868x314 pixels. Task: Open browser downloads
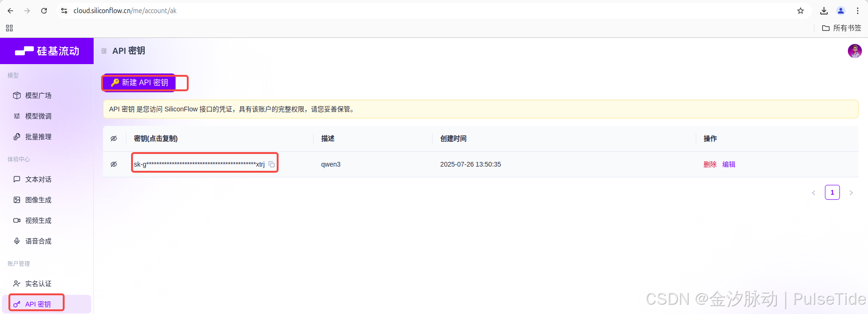tap(824, 11)
